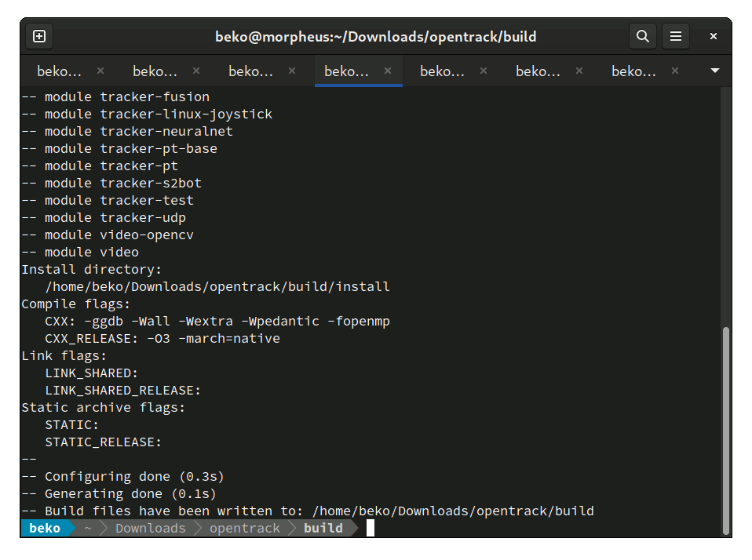The height and width of the screenshot is (560, 752).
Task: Switch to the first beko tab
Action: [59, 71]
